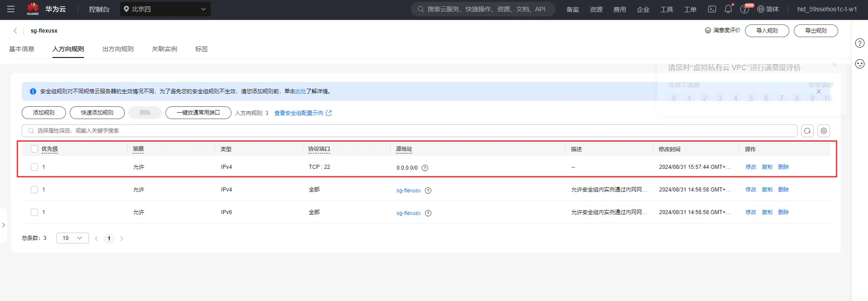Refresh the inbound rules list
The height and width of the screenshot is (301, 868).
click(x=807, y=131)
